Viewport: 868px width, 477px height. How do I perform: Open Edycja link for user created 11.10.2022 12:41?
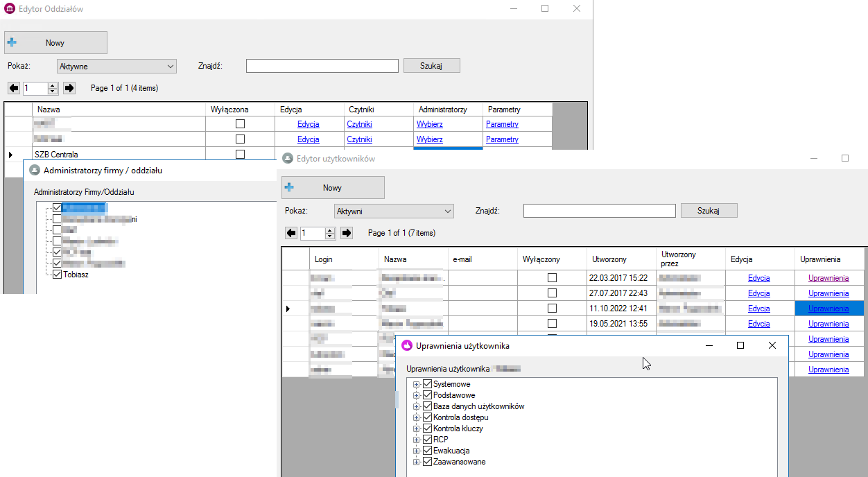pyautogui.click(x=759, y=309)
